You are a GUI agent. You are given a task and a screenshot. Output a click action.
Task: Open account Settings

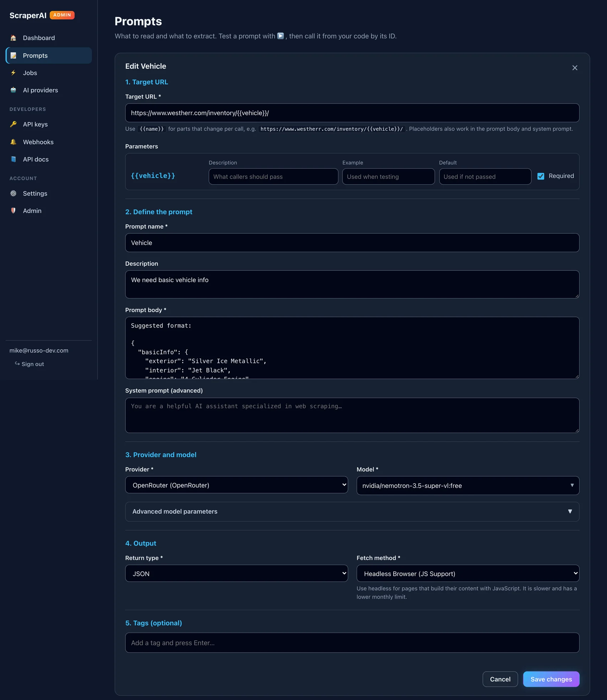(49, 193)
